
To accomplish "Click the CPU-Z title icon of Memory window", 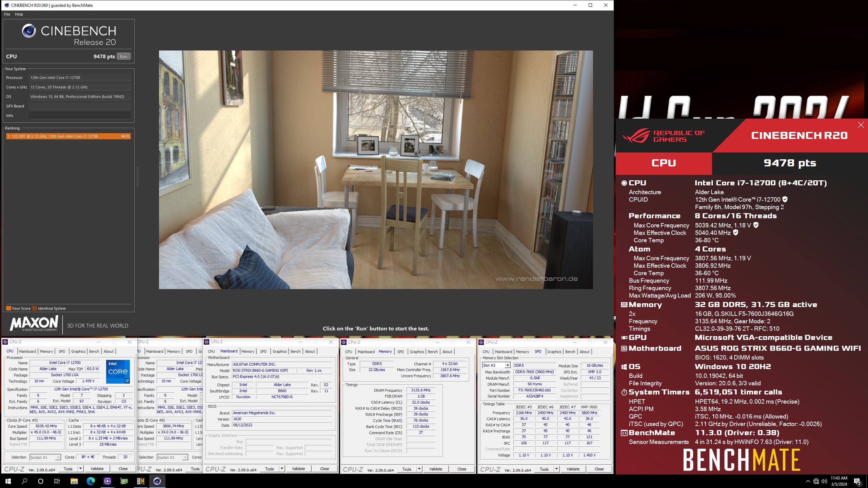I will pos(344,342).
